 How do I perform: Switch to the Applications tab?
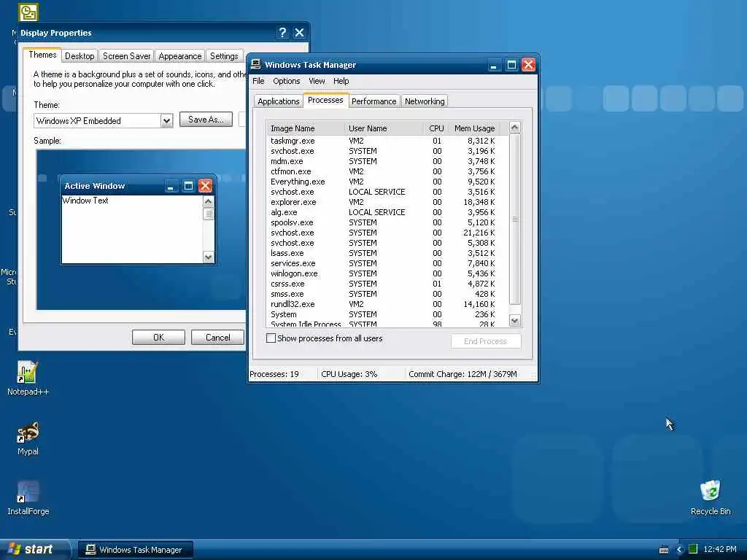click(278, 101)
